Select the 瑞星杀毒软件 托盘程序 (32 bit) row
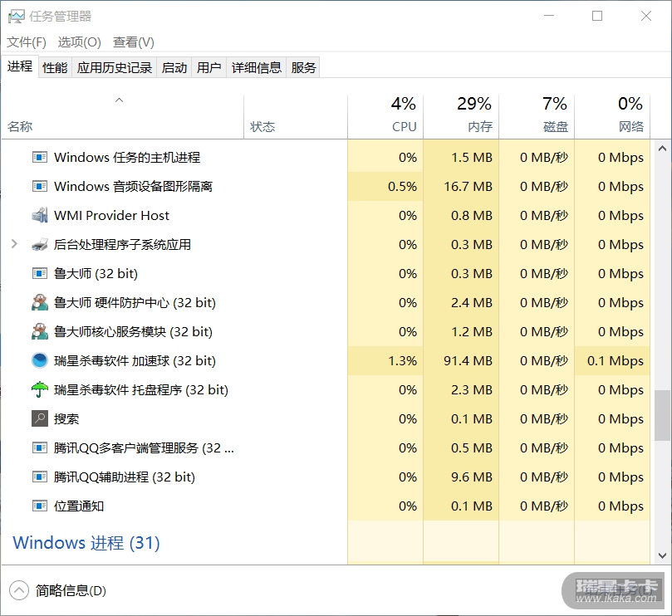Image resolution: width=672 pixels, height=616 pixels. point(326,389)
